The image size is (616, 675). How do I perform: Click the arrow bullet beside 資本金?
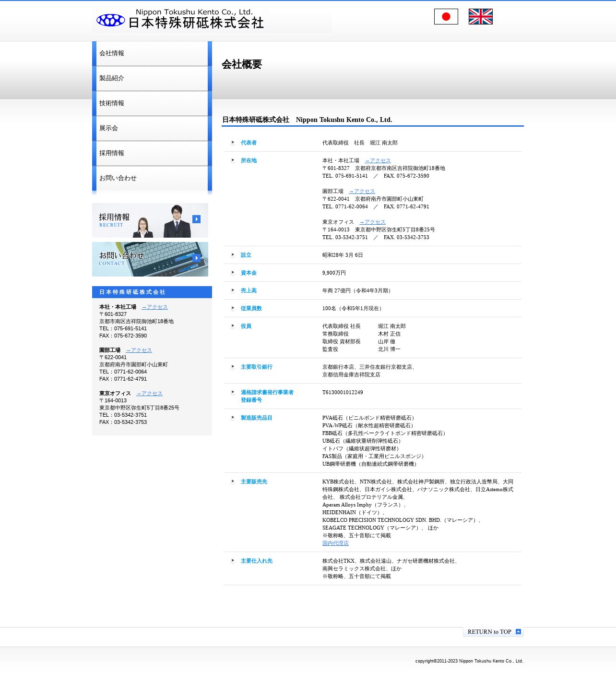pos(233,273)
